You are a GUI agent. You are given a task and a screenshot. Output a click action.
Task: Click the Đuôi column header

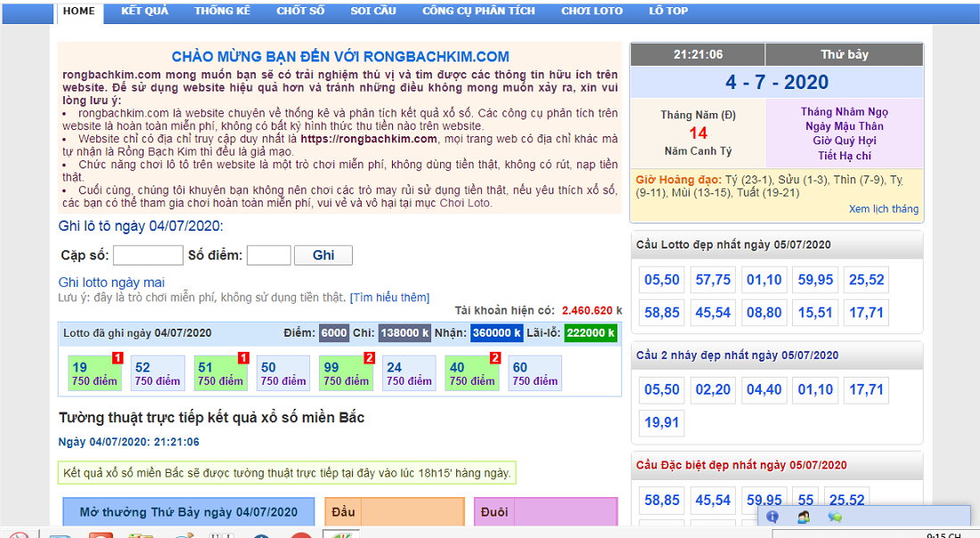(494, 512)
